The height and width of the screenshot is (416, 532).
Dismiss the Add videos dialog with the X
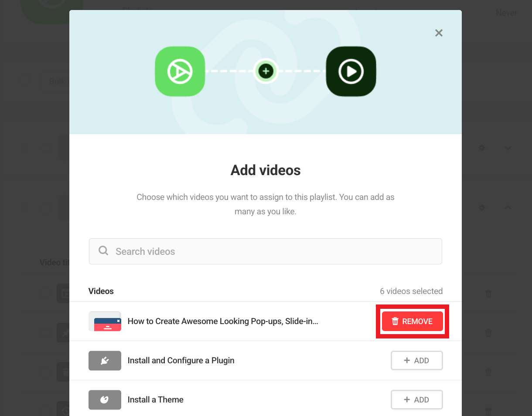(439, 33)
